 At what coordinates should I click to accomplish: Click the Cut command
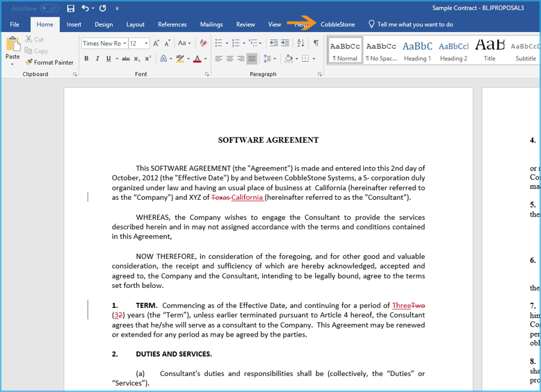pyautogui.click(x=35, y=39)
